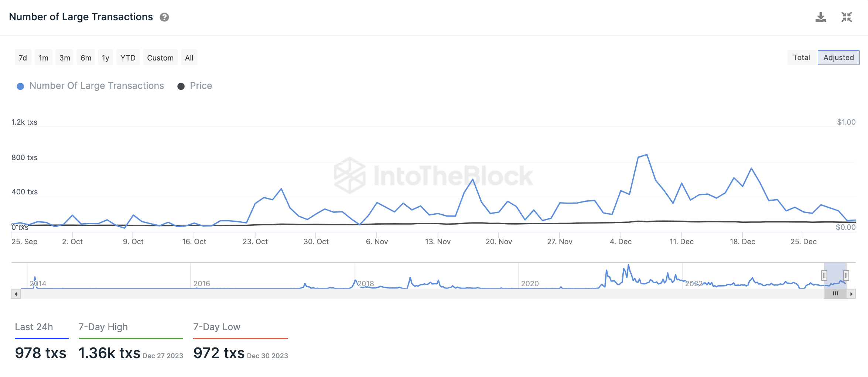The height and width of the screenshot is (377, 868).
Task: Download the chart data
Action: click(821, 17)
